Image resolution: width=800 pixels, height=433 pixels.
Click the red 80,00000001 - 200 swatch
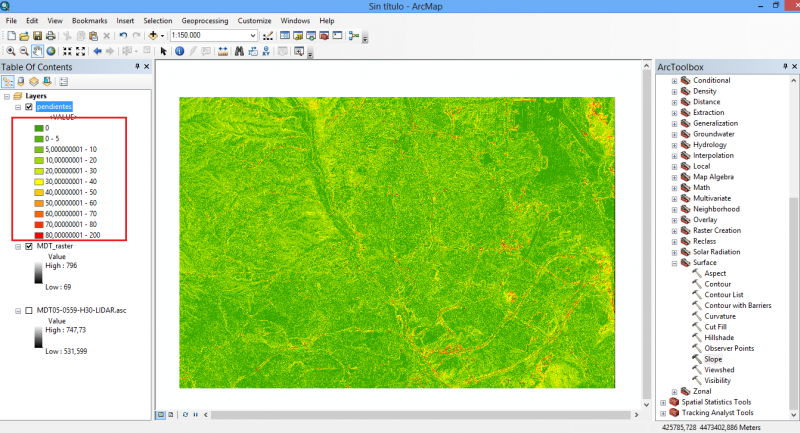point(39,236)
